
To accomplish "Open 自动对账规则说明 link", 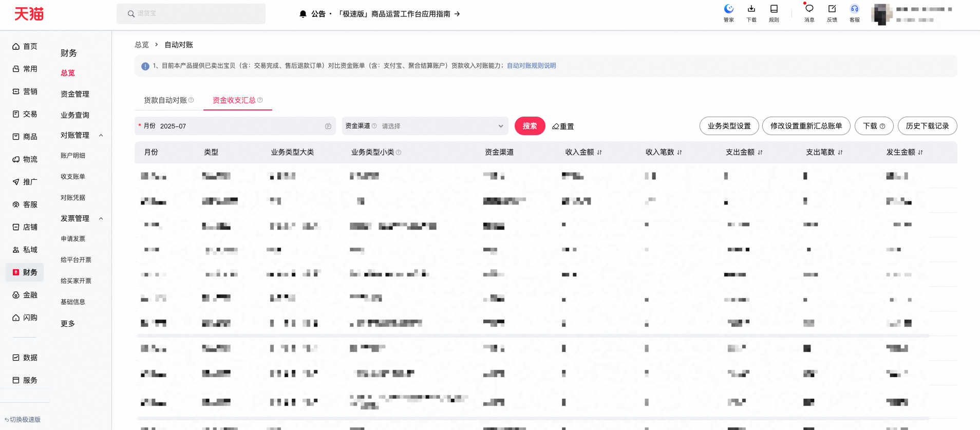I will click(x=531, y=66).
